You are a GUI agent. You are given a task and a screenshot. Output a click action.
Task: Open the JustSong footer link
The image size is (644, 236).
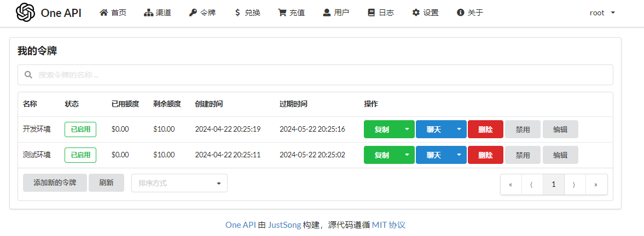285,225
